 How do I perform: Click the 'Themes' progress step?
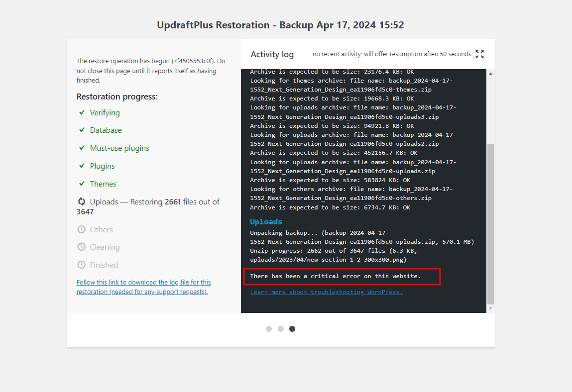click(x=103, y=184)
